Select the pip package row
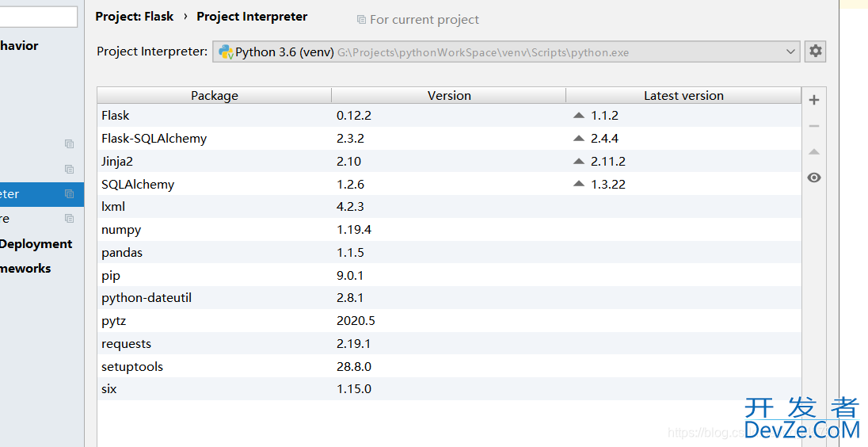 tap(449, 275)
